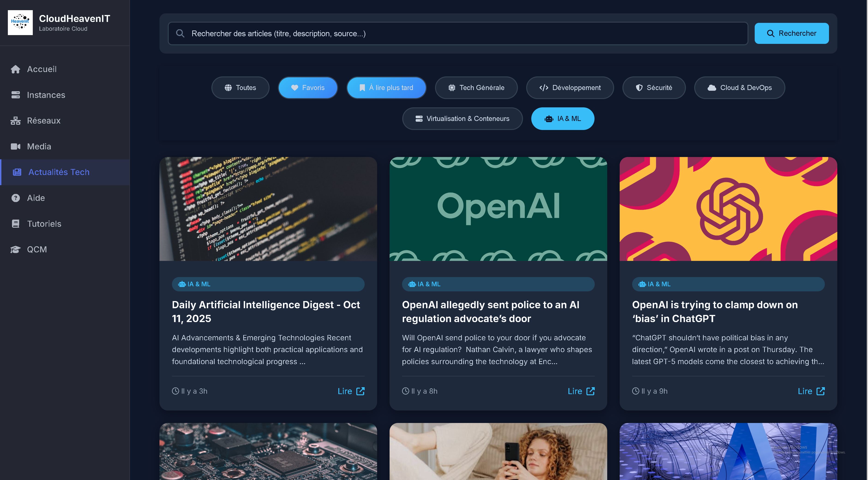Click 'Il y a 3h' timestamp text
868x480 pixels.
point(194,391)
